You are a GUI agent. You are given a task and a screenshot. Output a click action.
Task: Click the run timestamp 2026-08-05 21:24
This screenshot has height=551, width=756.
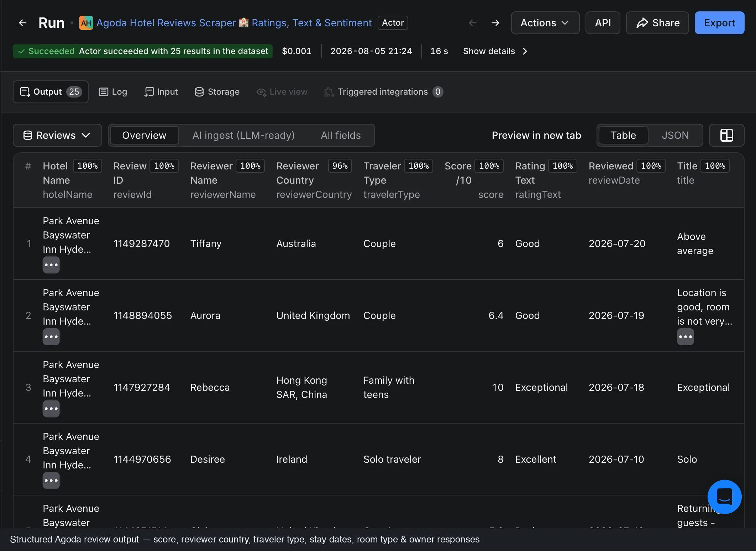pos(371,51)
